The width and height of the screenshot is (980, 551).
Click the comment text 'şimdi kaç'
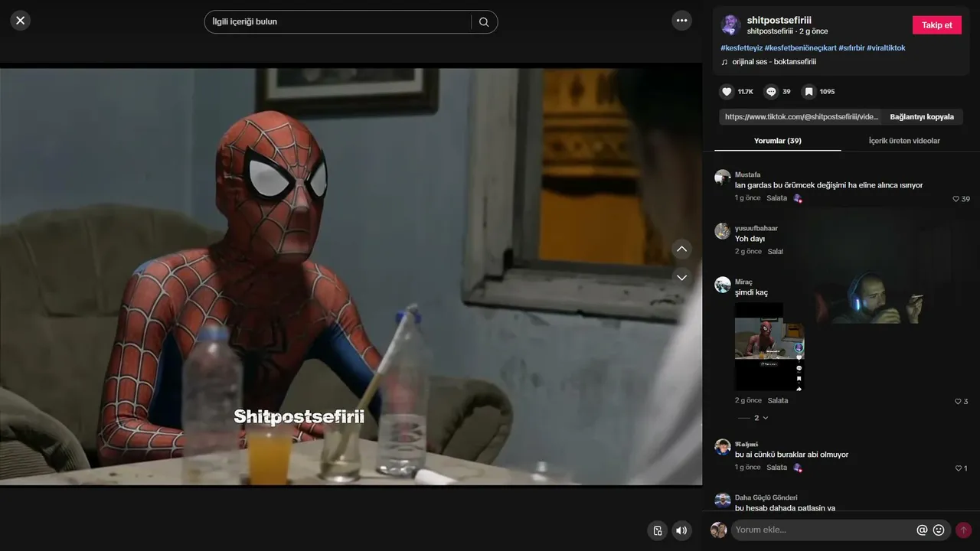click(751, 292)
